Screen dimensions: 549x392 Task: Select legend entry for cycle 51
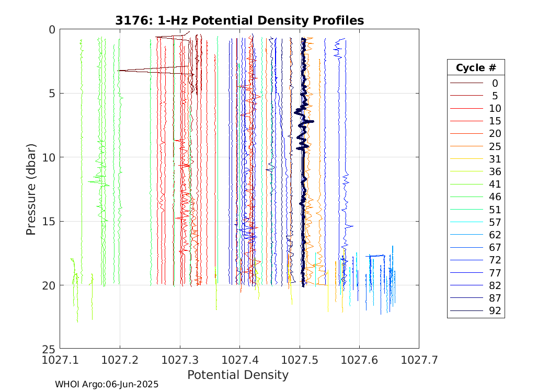tap(476, 210)
